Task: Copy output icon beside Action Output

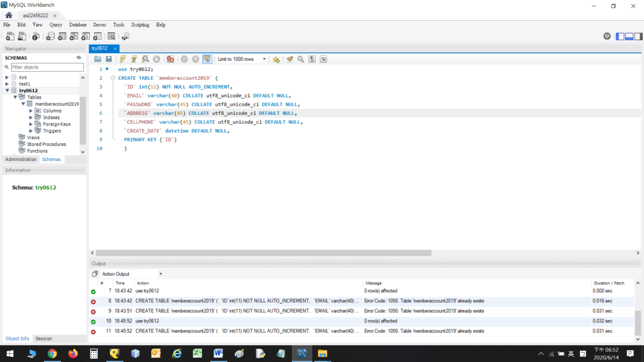Action: (95, 274)
